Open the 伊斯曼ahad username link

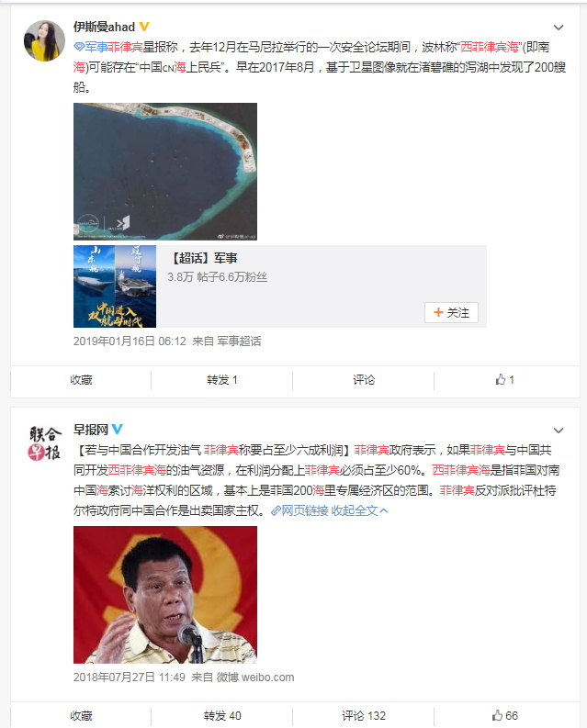(x=104, y=27)
